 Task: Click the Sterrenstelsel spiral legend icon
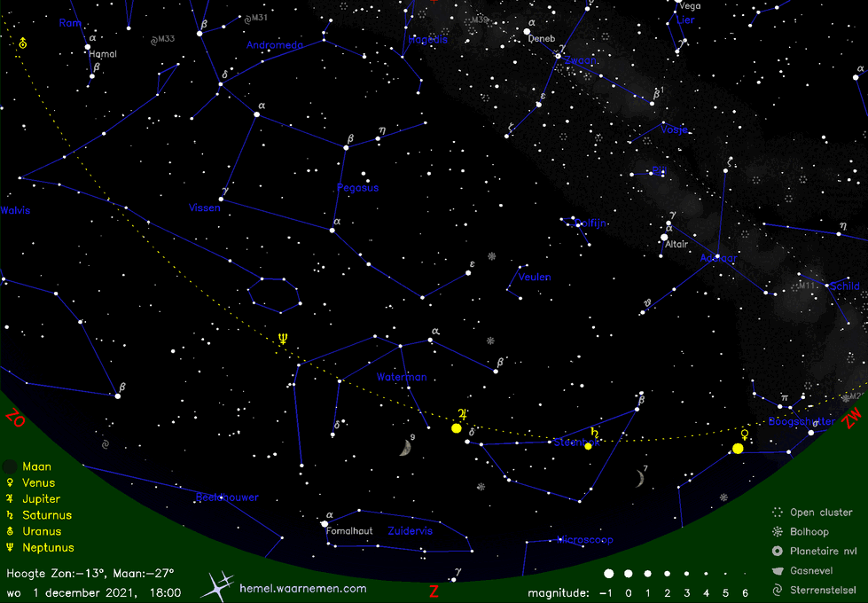tap(778, 590)
